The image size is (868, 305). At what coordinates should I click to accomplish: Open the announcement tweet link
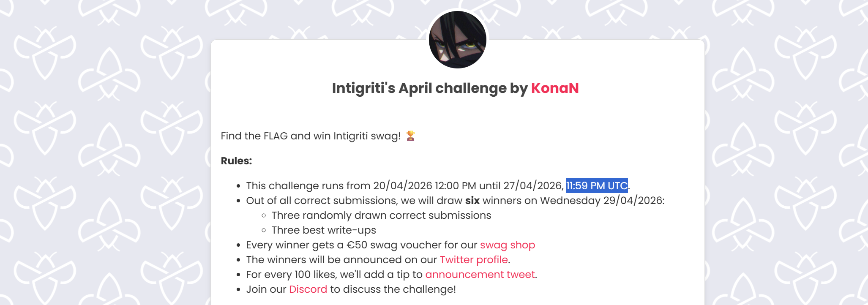pos(480,275)
